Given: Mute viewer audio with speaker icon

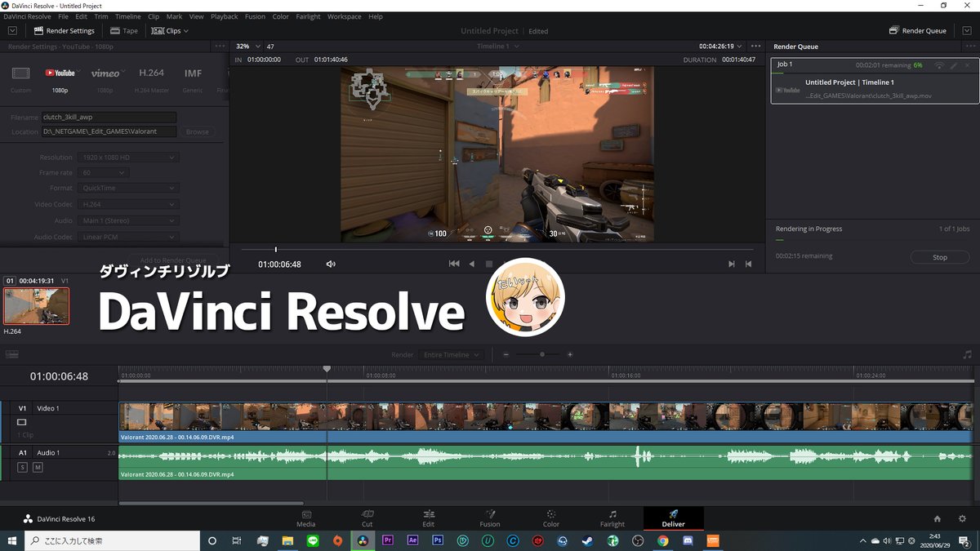Looking at the screenshot, I should pyautogui.click(x=331, y=264).
